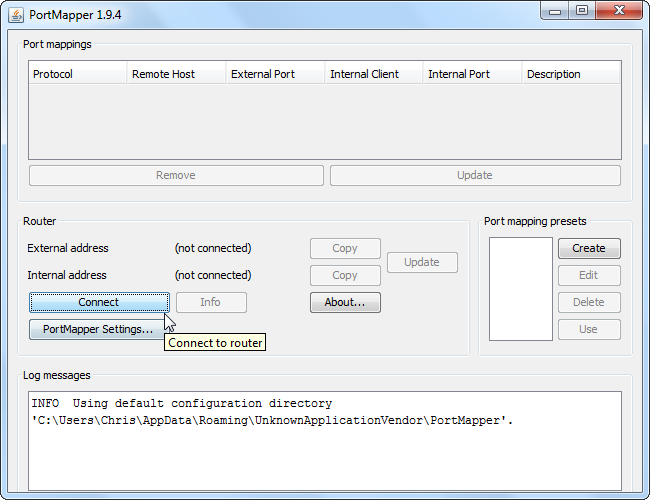Open the About dialog
Viewport: 650px width, 500px height.
(x=345, y=302)
